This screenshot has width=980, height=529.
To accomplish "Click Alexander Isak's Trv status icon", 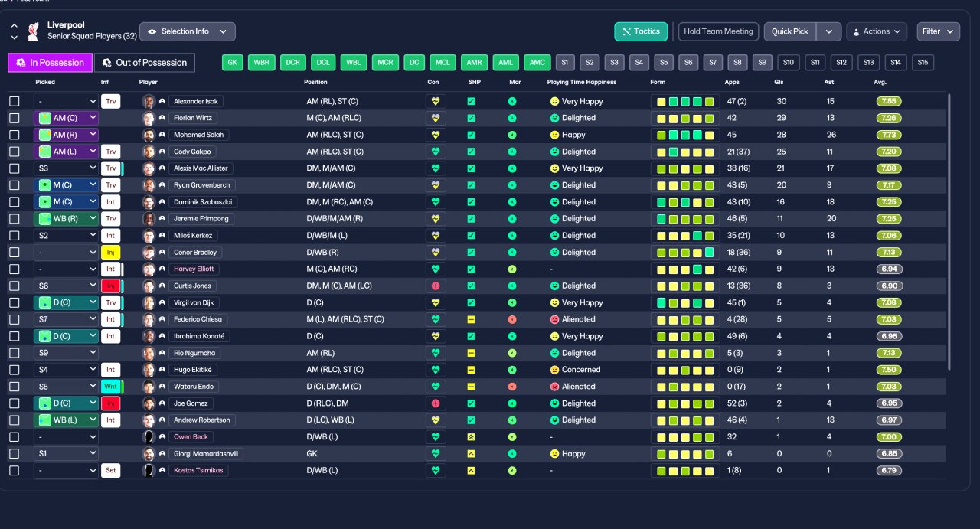I will click(x=110, y=101).
